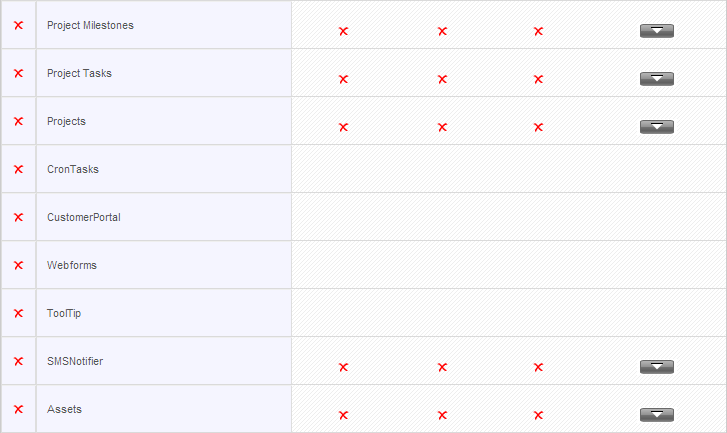The height and width of the screenshot is (433, 727).
Task: Expand the Project Tasks dropdown arrow
Action: [x=657, y=79]
